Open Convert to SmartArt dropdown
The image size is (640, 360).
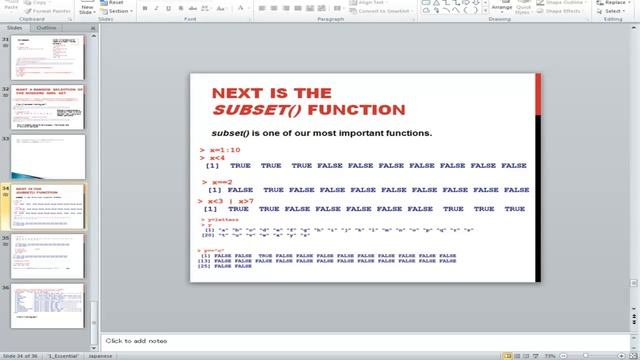[381, 11]
